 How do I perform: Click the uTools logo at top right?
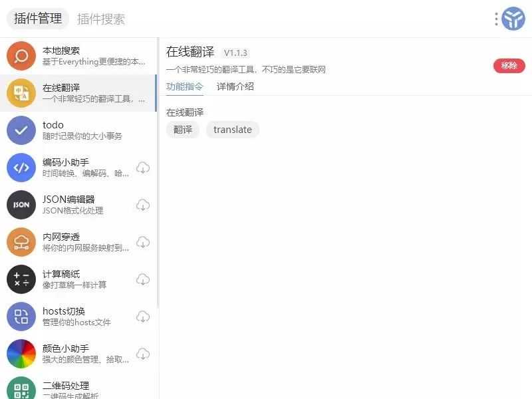tap(513, 18)
